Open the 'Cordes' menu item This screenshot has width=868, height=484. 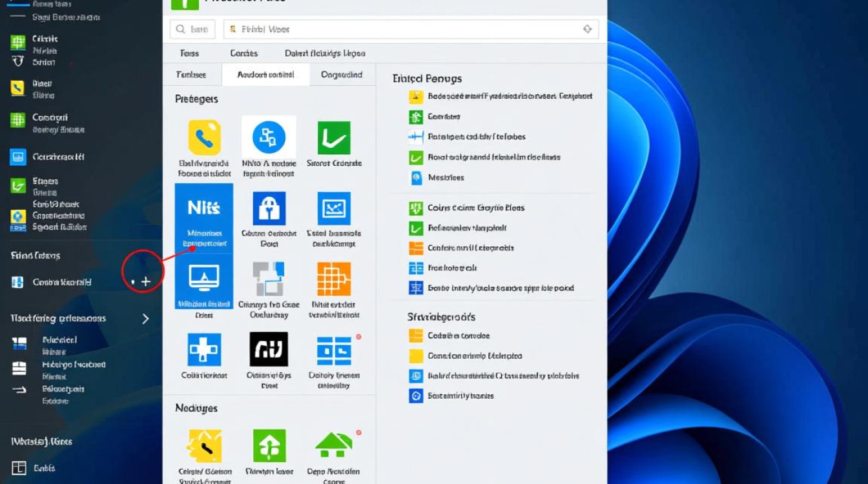tap(243, 54)
